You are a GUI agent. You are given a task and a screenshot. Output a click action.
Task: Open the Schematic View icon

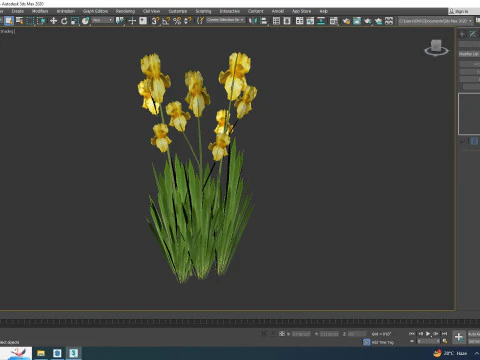pyautogui.click(x=321, y=21)
